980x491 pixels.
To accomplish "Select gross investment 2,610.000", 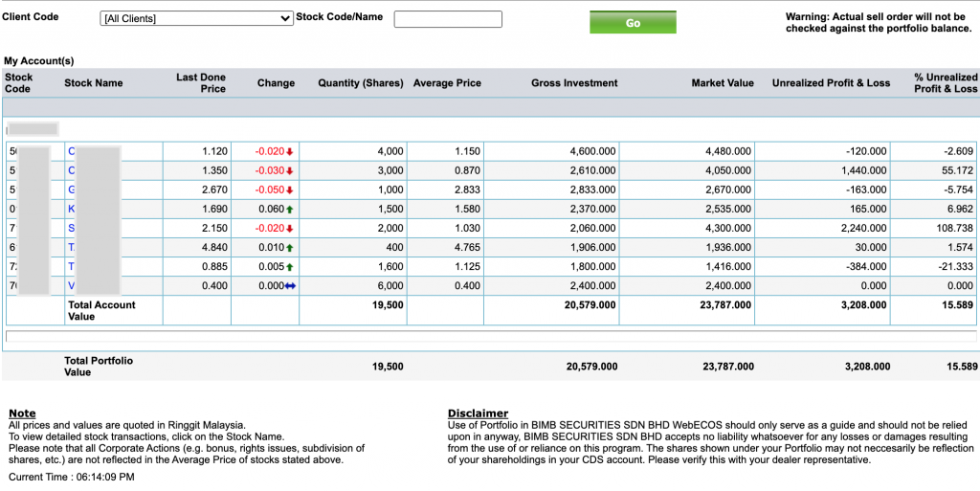I will coord(593,170).
